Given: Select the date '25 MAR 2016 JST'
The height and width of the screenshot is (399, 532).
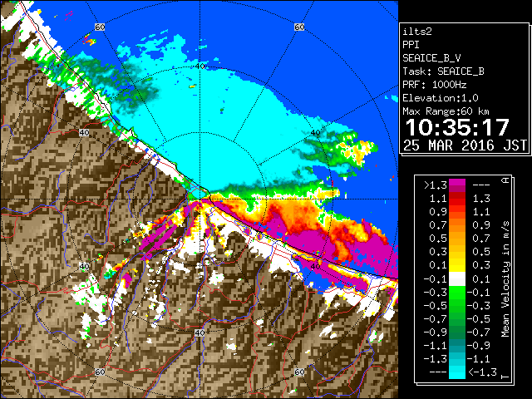Looking at the screenshot, I should [465, 145].
